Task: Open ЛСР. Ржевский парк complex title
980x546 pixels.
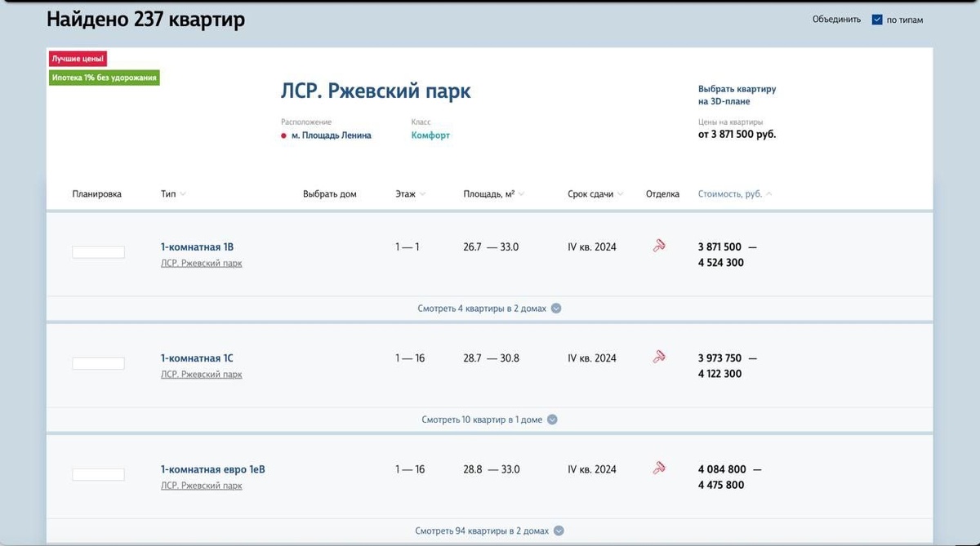Action: click(x=376, y=91)
